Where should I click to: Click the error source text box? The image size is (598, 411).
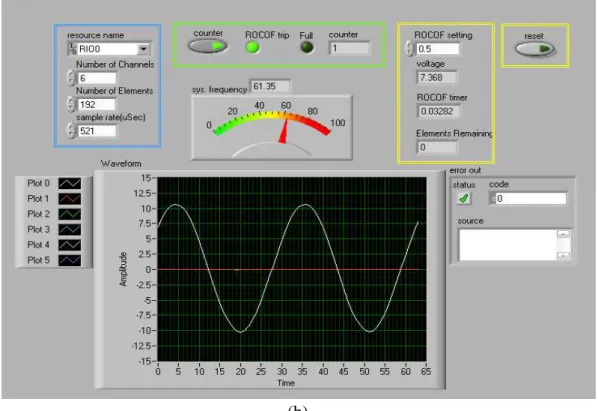508,245
